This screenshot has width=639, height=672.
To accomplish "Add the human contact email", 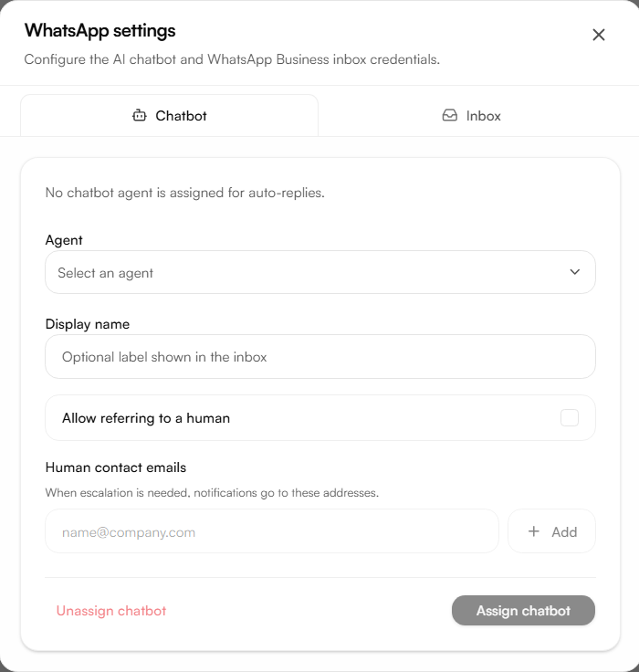I will pyautogui.click(x=551, y=531).
